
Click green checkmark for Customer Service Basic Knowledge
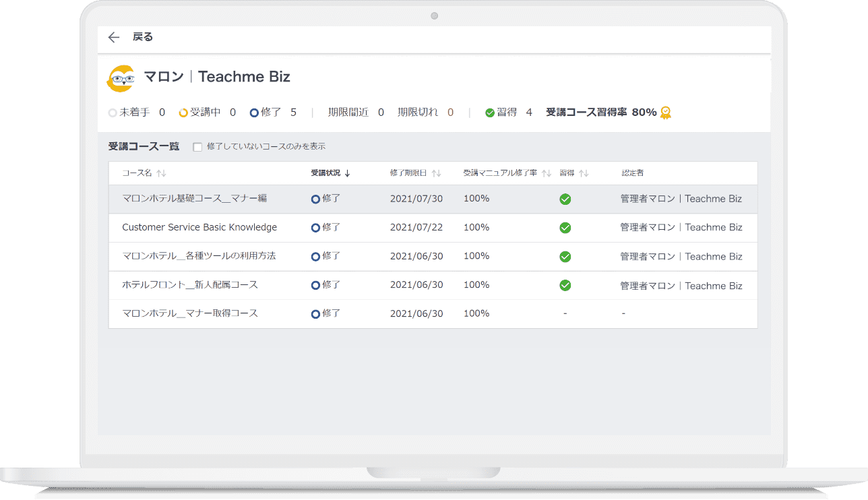[565, 228]
